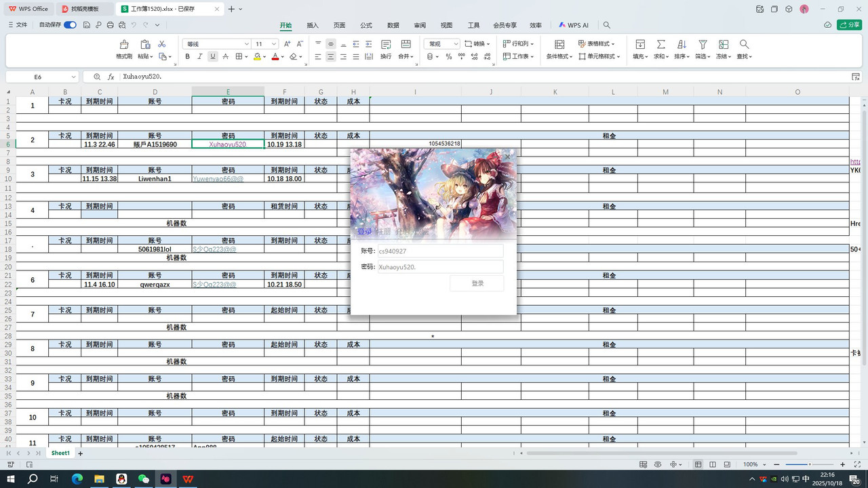Click the Cut scissors icon
868x488 pixels.
(x=161, y=44)
